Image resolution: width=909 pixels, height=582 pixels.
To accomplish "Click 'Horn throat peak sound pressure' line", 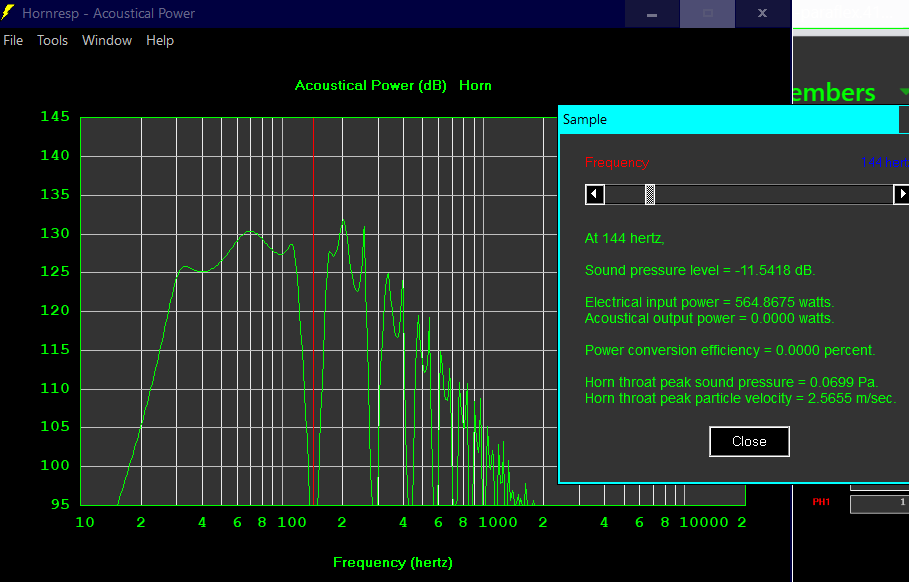I will pyautogui.click(x=732, y=382).
